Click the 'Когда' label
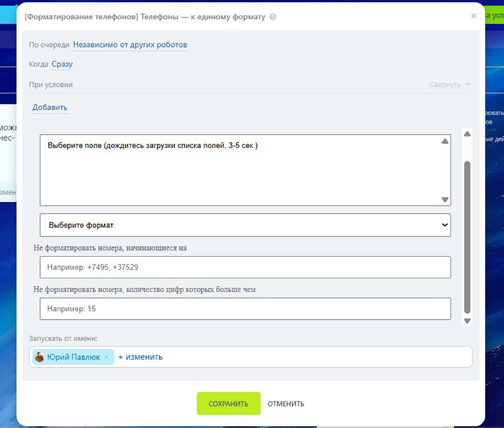The image size is (504, 428). tap(39, 64)
